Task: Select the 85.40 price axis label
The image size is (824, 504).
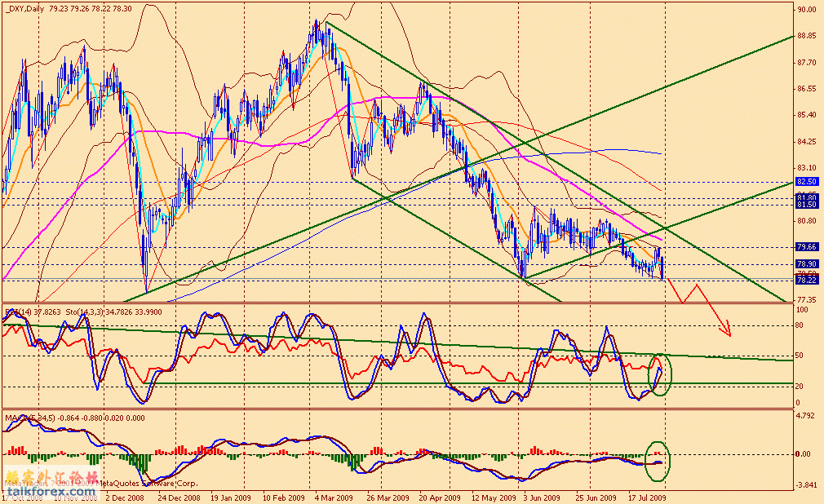Action: coord(807,114)
